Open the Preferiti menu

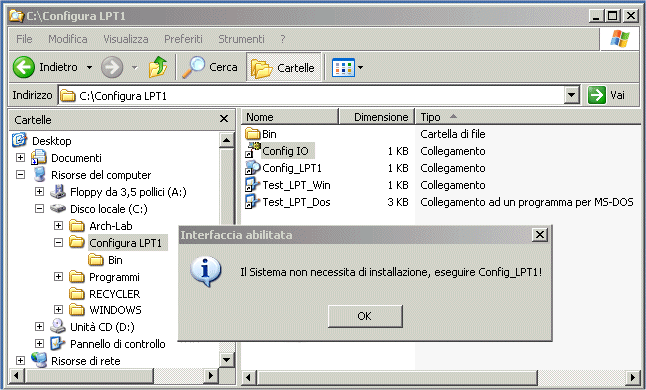click(183, 39)
